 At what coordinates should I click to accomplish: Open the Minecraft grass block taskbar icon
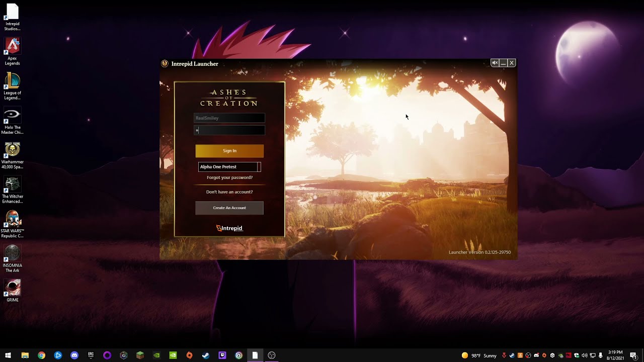(x=140, y=355)
